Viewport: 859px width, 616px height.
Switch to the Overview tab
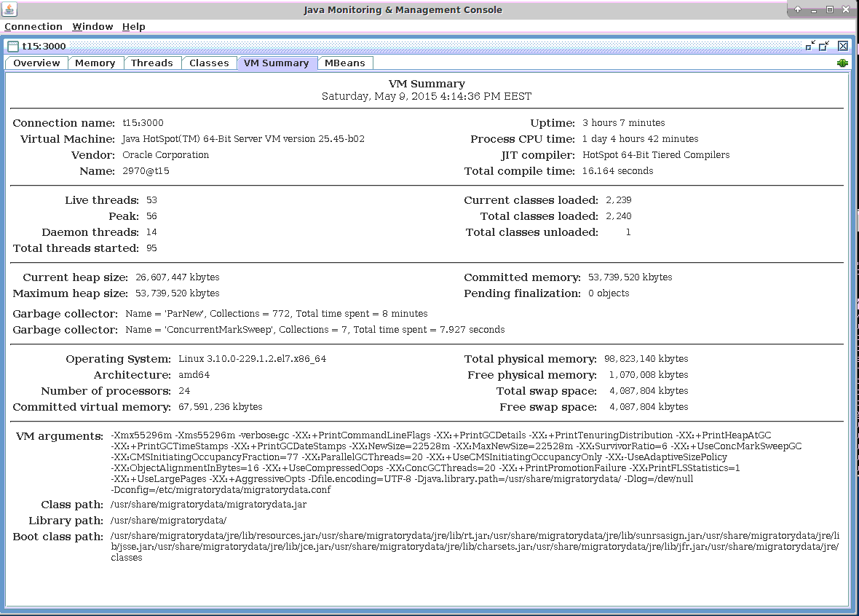[36, 63]
